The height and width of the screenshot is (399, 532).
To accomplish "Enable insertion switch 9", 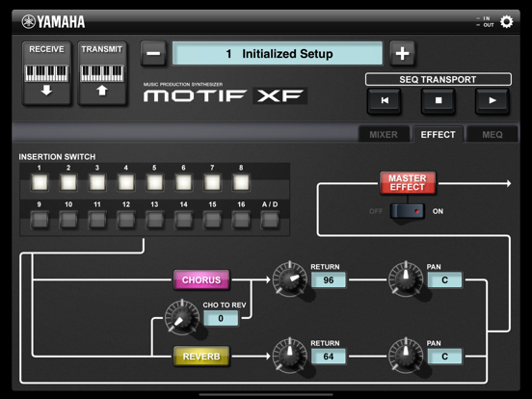I will click(x=40, y=220).
